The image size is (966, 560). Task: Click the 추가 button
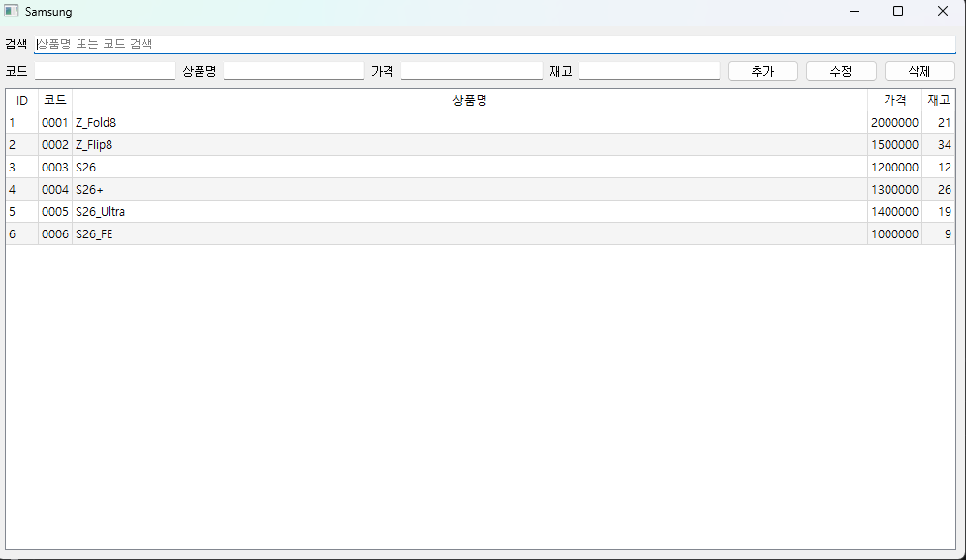coord(763,72)
